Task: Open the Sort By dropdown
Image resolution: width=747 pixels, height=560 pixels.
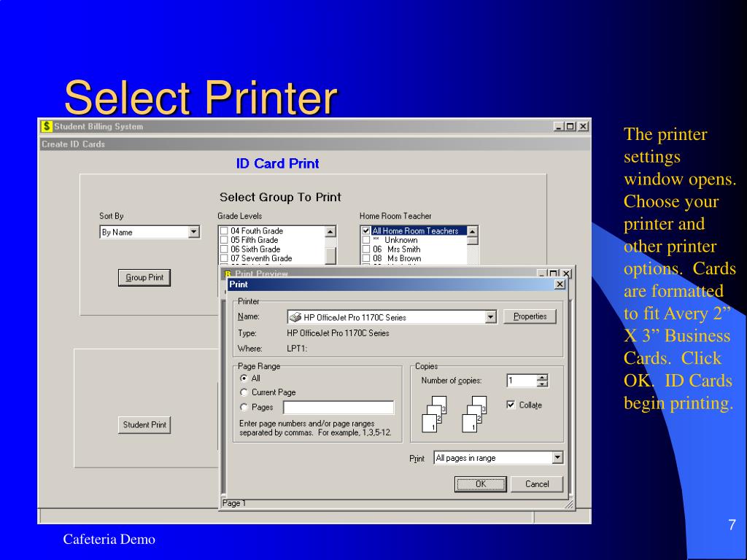Action: click(x=193, y=232)
